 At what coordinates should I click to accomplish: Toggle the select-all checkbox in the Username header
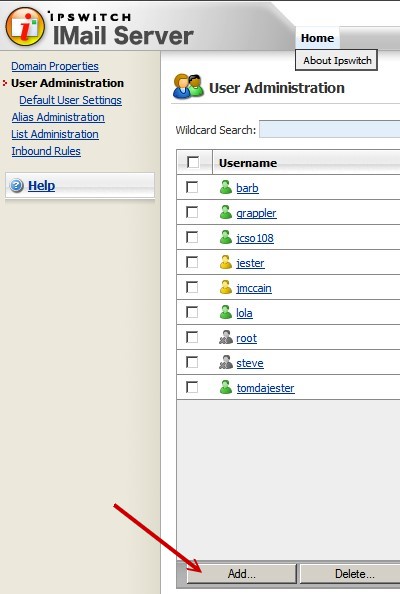(x=193, y=162)
